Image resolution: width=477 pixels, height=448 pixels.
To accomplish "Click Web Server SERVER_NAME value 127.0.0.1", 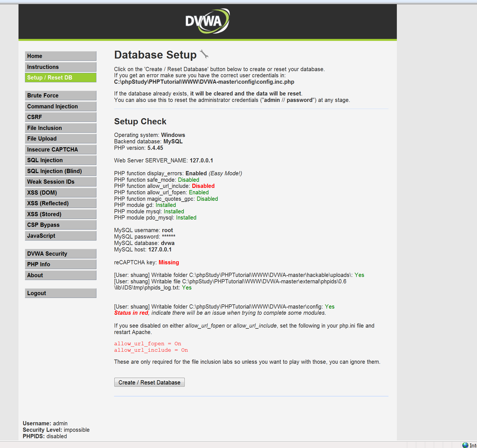I will (201, 160).
